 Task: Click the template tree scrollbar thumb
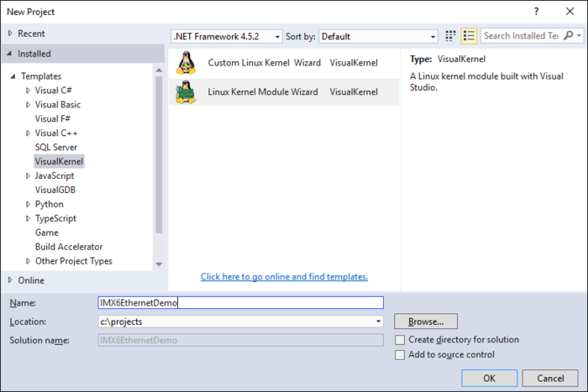click(159, 154)
